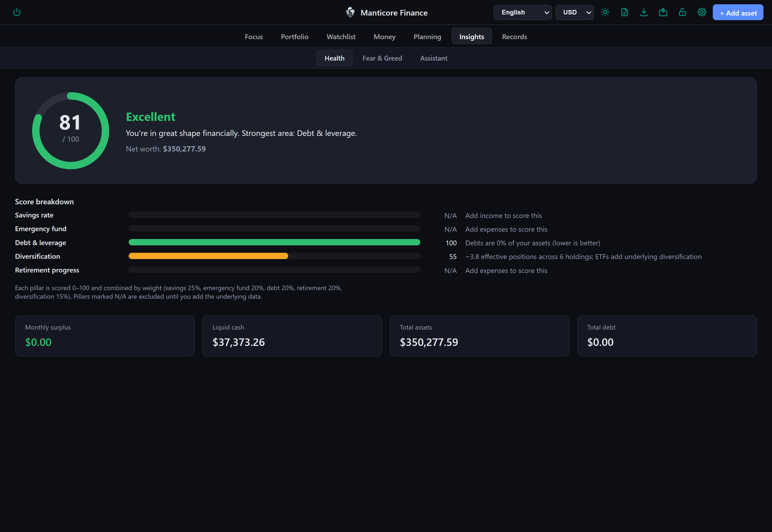Click the Add asset button
This screenshot has width=772, height=532.
coord(738,13)
